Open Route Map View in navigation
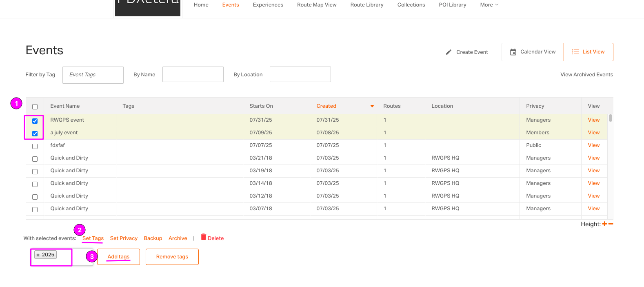The width and height of the screenshot is (644, 287). click(x=317, y=5)
